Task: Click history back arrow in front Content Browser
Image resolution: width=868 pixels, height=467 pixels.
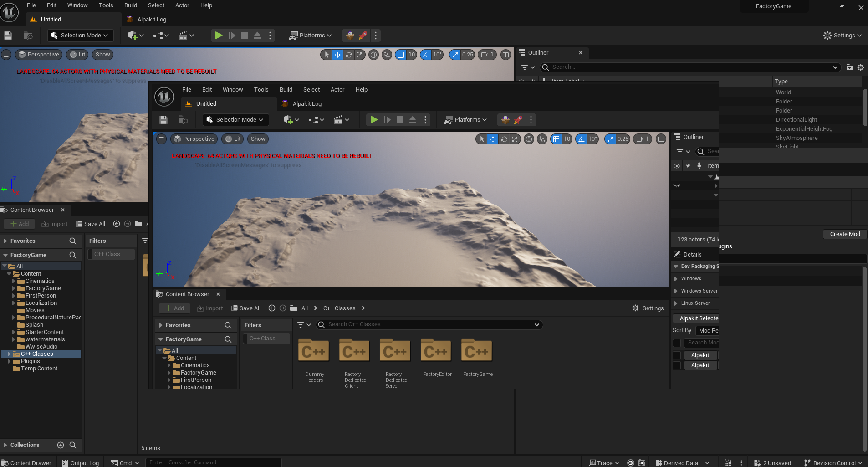Action: pyautogui.click(x=272, y=308)
